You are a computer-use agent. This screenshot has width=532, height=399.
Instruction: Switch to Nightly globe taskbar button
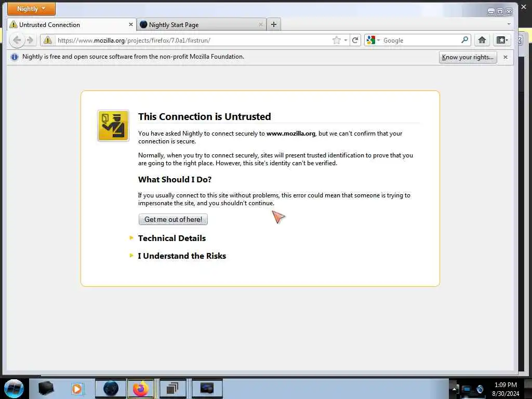point(111,389)
